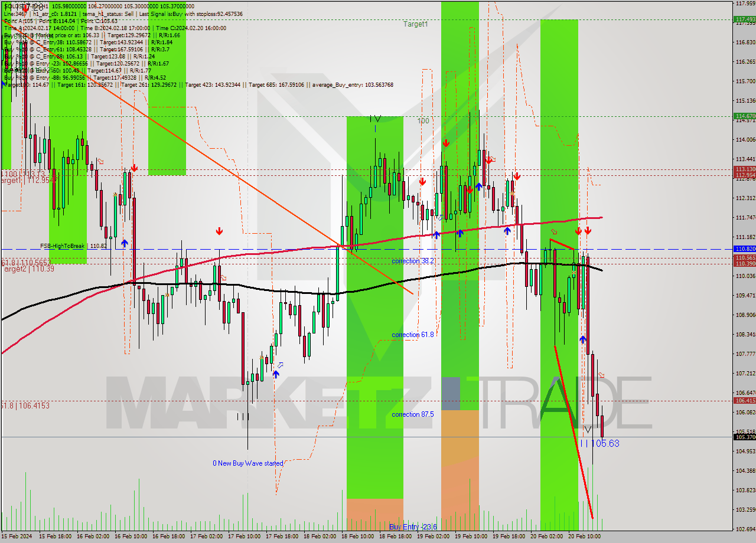Click the blue 110.820 price tag
Image resolution: width=756 pixels, height=543 pixels.
click(x=745, y=249)
